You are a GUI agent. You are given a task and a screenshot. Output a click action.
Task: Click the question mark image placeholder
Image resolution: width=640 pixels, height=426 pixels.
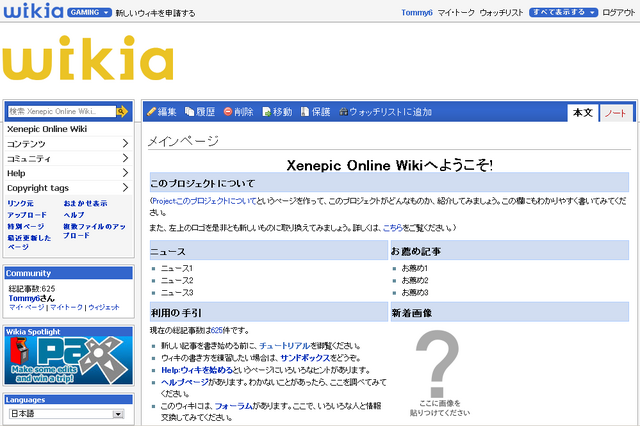(x=437, y=364)
